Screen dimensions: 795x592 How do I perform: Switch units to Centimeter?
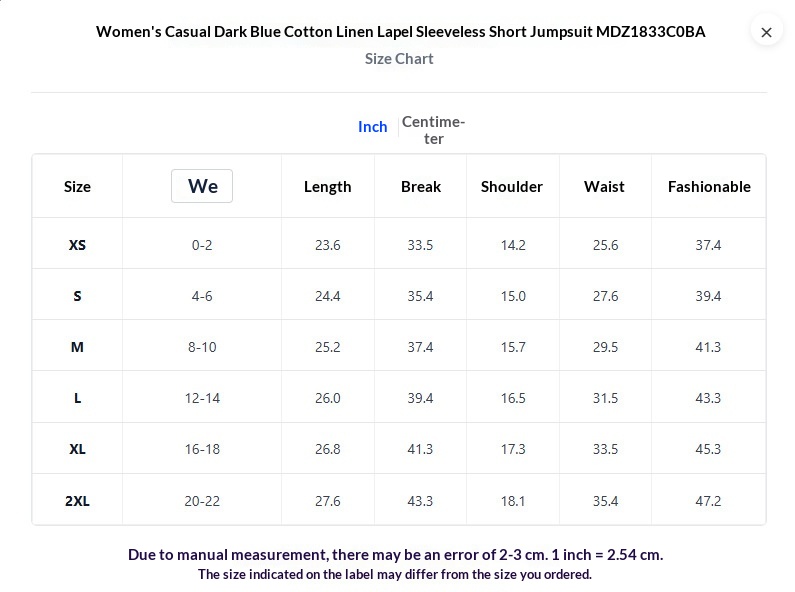tap(433, 130)
